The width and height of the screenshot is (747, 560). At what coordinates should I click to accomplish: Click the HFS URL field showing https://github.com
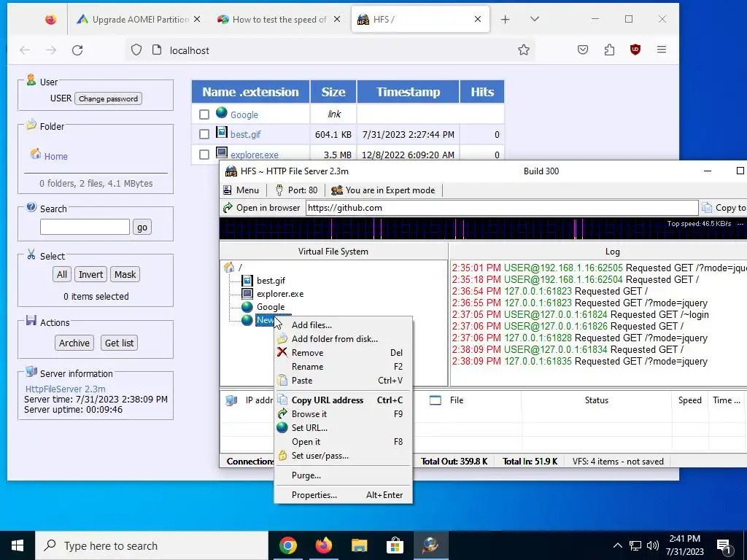point(502,208)
